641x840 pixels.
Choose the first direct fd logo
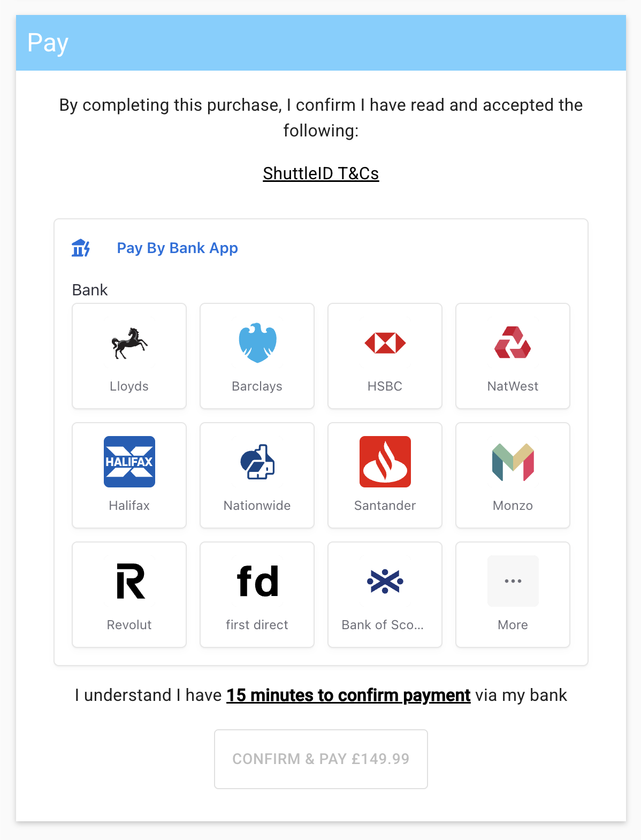256,582
